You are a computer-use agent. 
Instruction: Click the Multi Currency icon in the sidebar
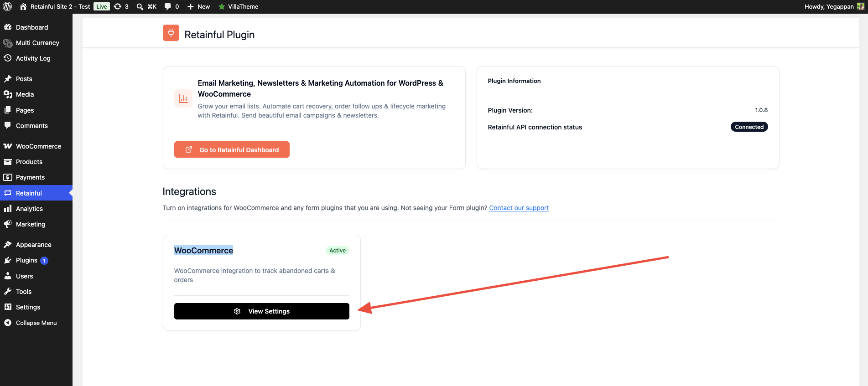[8, 43]
